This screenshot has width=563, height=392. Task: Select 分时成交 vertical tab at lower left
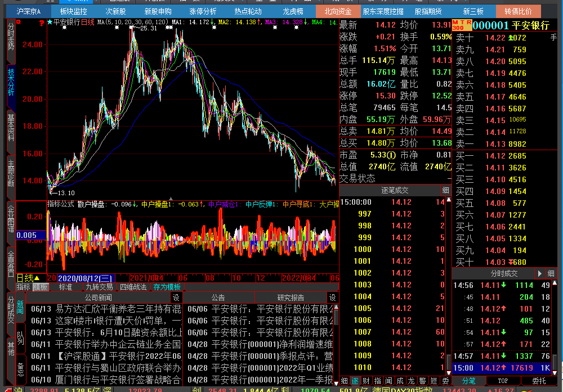11,310
